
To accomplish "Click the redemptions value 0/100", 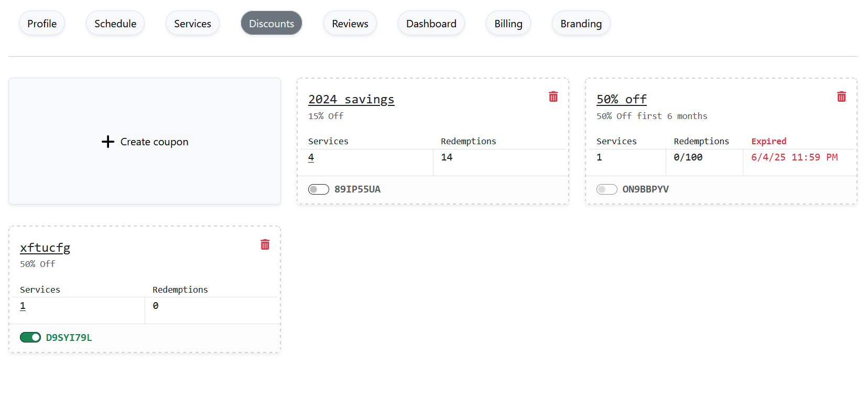I will (x=688, y=157).
